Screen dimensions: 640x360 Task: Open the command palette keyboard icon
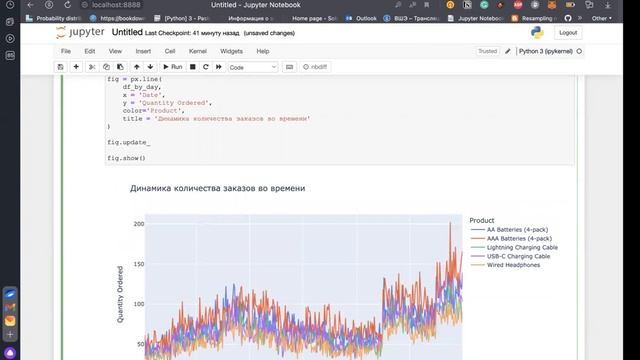pyautogui.click(x=289, y=67)
